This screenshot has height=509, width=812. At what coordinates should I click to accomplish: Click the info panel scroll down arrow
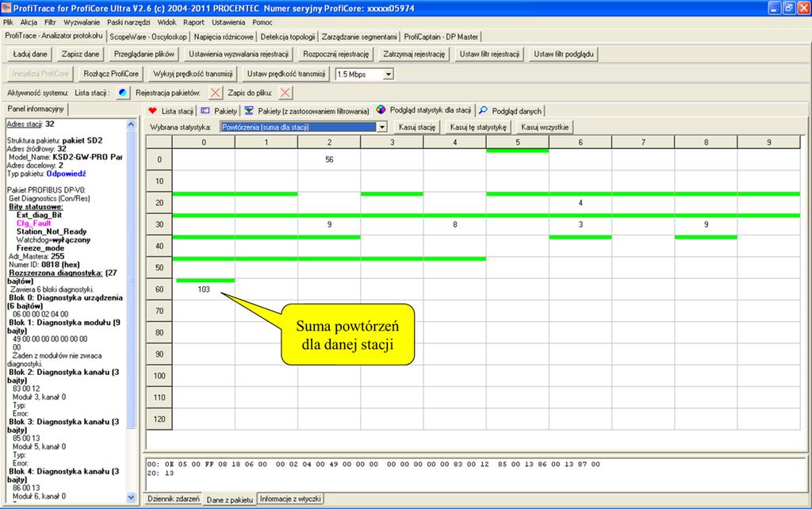click(131, 497)
